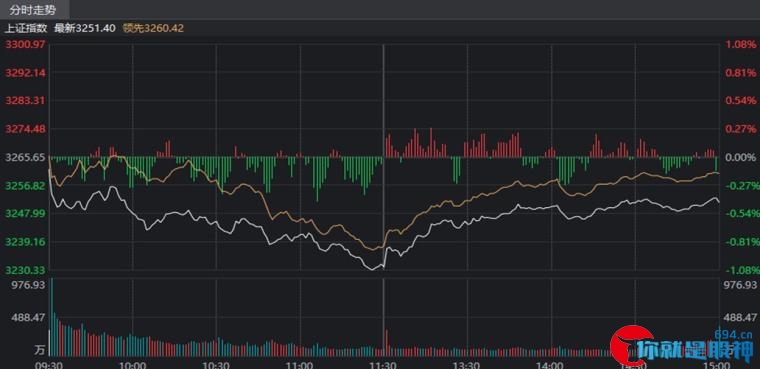Click the 领先3260.42 leading indicator label
Screen dimensions: 760x369
pos(153,28)
